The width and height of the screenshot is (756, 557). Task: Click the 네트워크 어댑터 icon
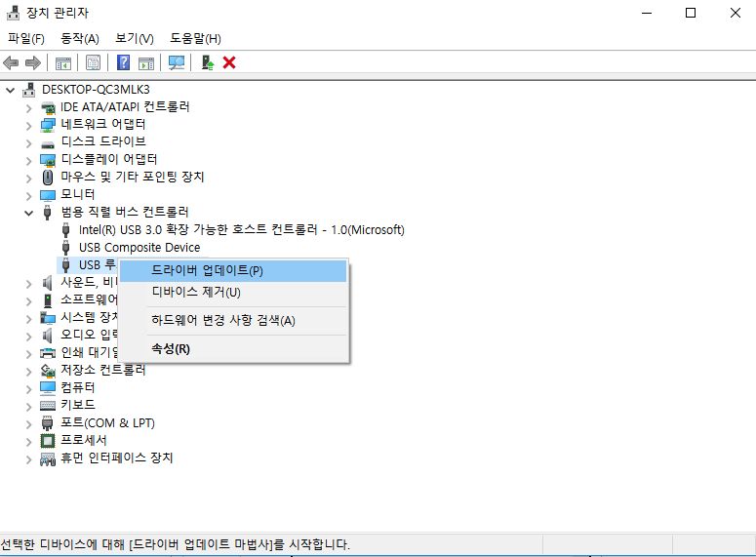pyautogui.click(x=48, y=125)
